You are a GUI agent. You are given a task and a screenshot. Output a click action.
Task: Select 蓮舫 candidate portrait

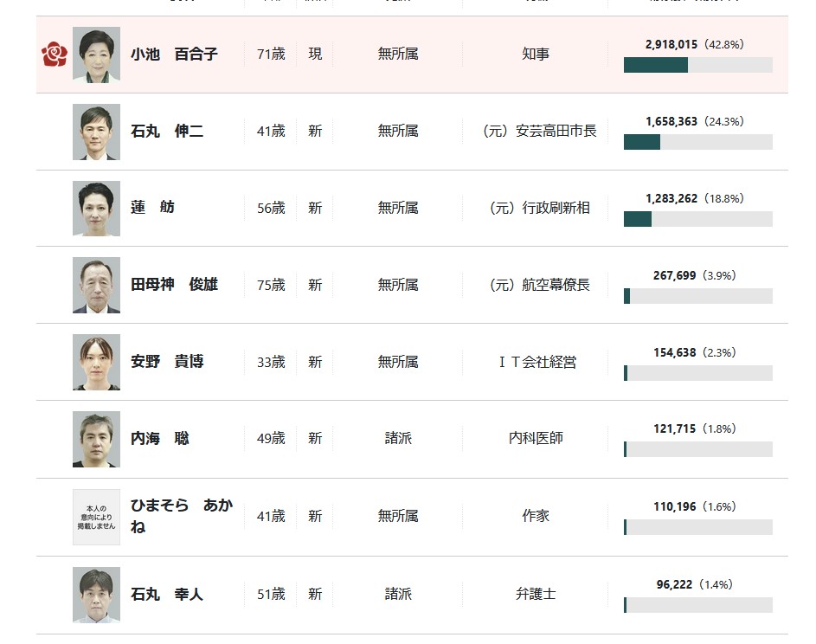pyautogui.click(x=96, y=209)
